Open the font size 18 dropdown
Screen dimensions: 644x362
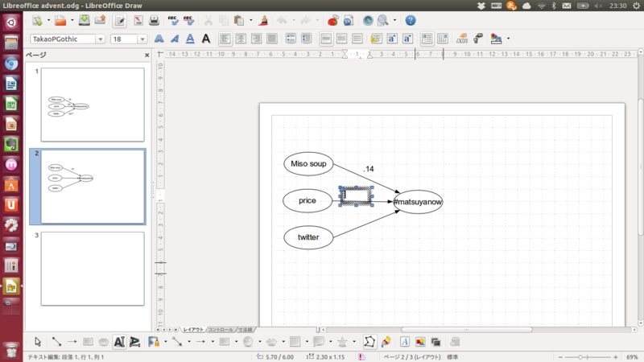coord(142,39)
